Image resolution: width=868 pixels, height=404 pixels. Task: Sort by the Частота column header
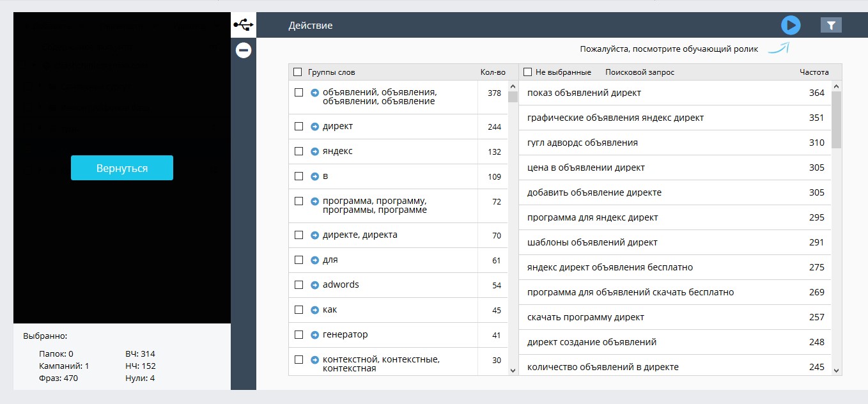pos(814,72)
